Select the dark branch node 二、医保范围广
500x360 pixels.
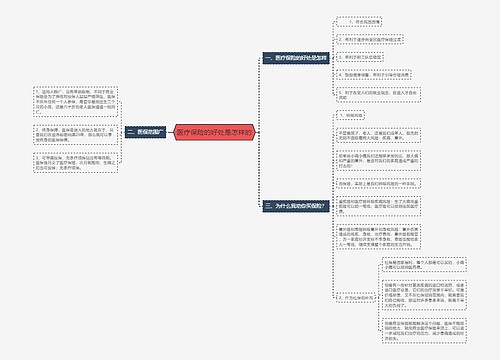pyautogui.click(x=146, y=132)
